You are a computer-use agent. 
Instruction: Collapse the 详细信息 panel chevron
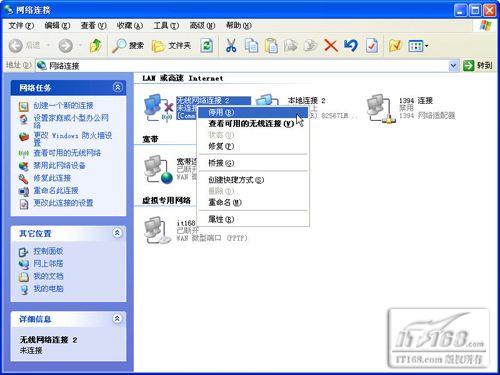tap(117, 319)
